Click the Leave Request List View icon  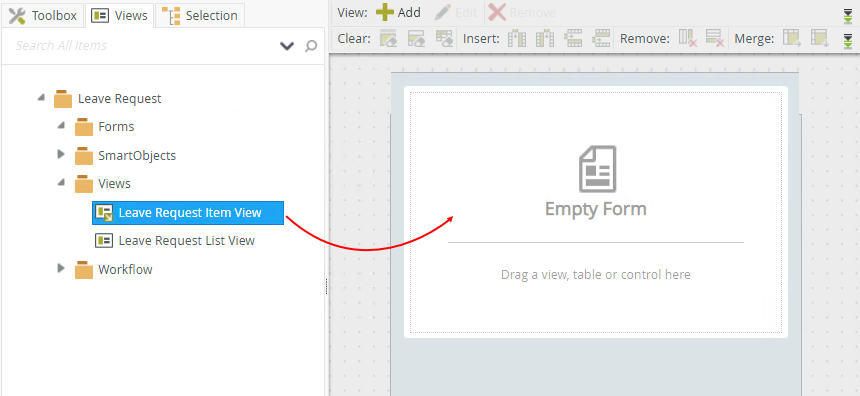[104, 240]
